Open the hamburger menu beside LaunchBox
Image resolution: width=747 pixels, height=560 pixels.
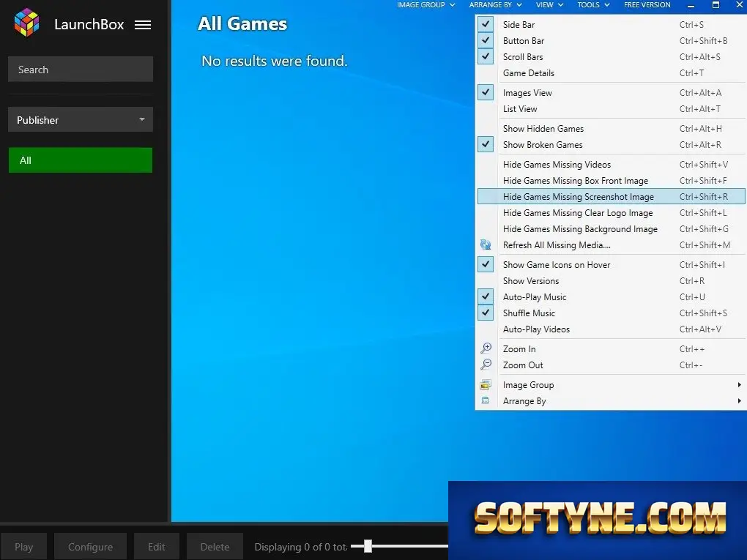(143, 25)
